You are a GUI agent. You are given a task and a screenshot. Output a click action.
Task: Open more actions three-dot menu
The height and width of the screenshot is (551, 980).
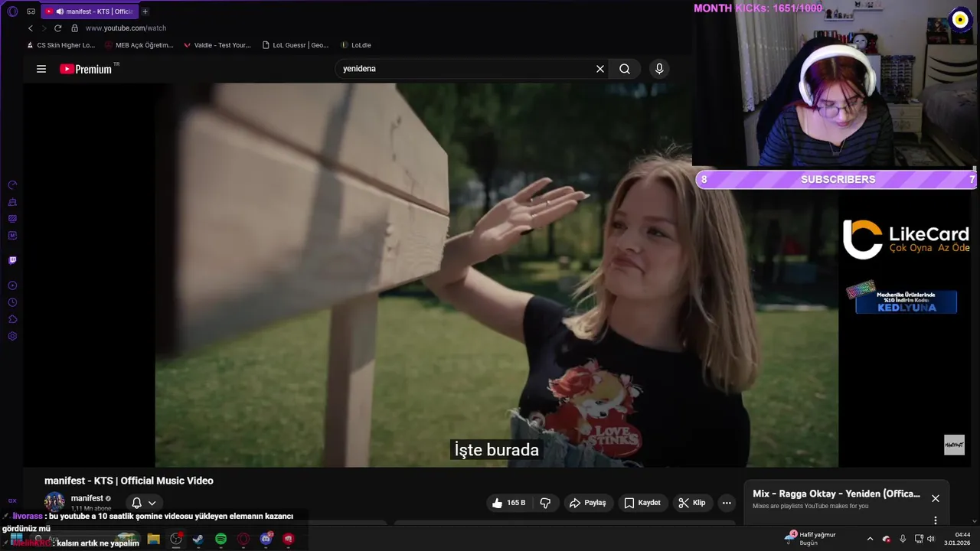[x=727, y=503]
